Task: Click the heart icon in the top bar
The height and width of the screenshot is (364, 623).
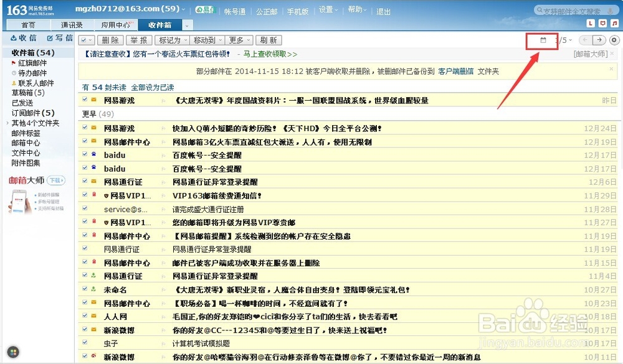Action: click(x=602, y=23)
